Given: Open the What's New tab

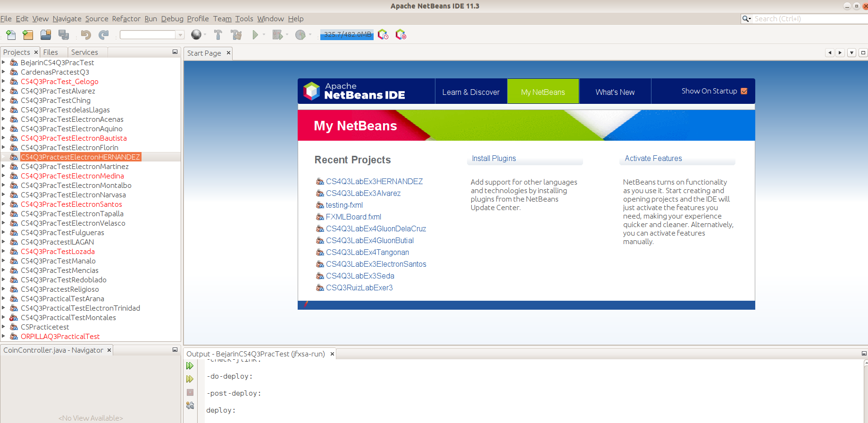Looking at the screenshot, I should tap(615, 92).
